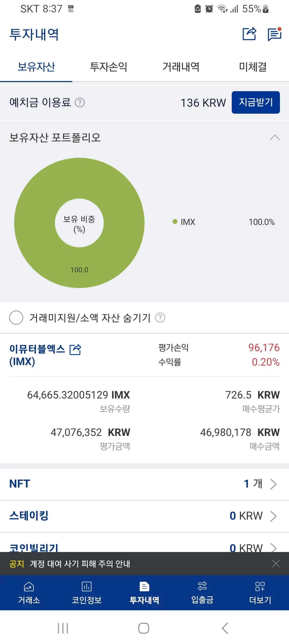Tap the share icon next to 이뮤터블엑스
The width and height of the screenshot is (289, 644).
pyautogui.click(x=75, y=350)
